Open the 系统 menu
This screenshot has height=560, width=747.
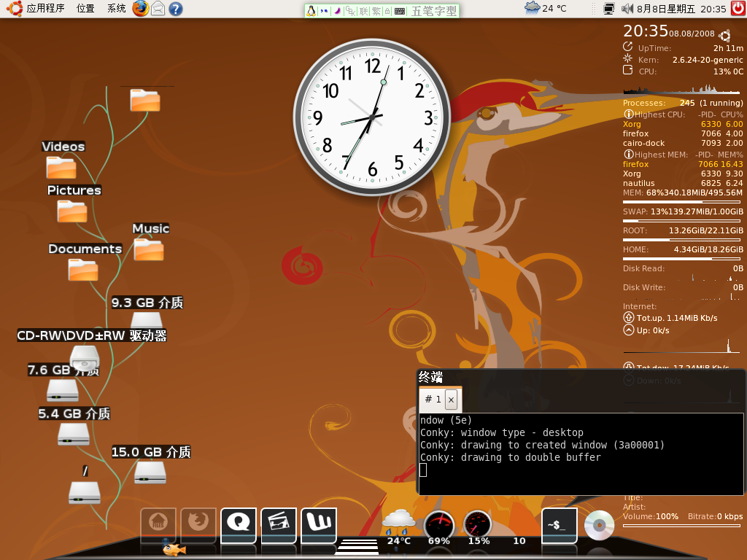tap(116, 9)
